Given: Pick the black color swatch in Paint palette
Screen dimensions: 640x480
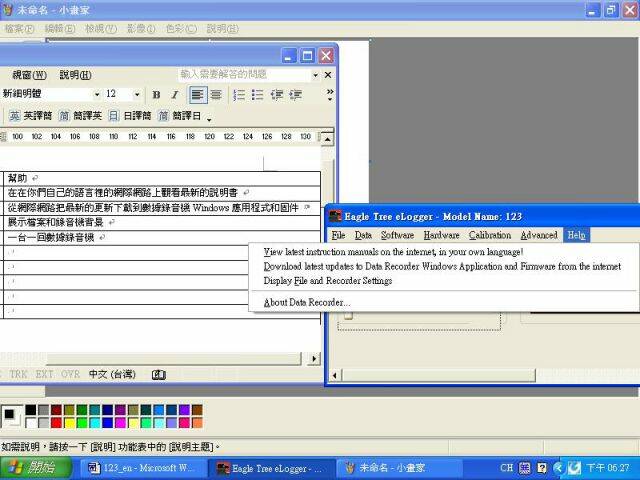Looking at the screenshot, I should click(31, 410).
